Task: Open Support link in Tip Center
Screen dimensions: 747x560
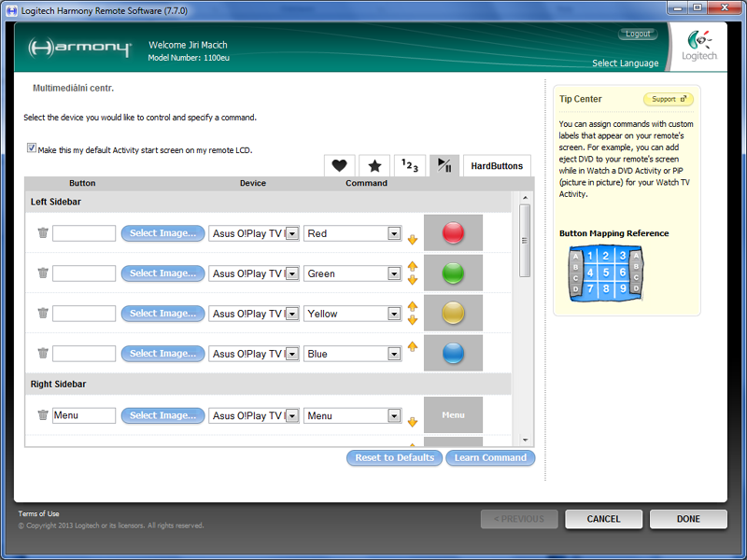Action: point(669,99)
